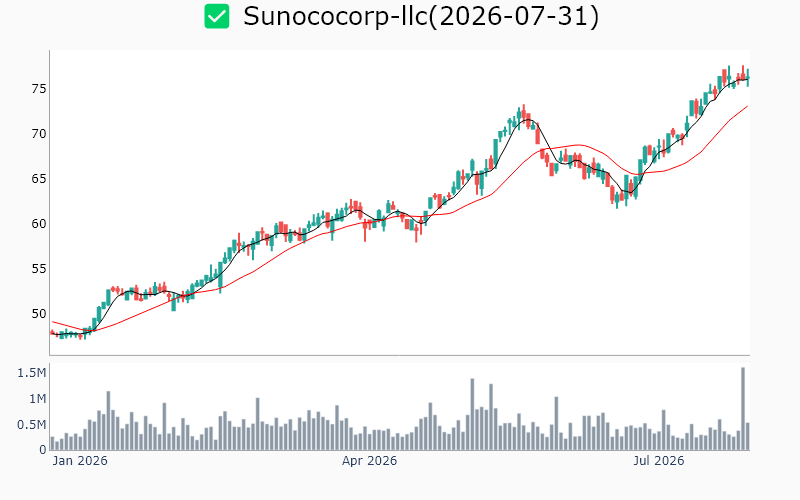The height and width of the screenshot is (500, 800).
Task: Click the 70 price axis label
Action: point(39,134)
